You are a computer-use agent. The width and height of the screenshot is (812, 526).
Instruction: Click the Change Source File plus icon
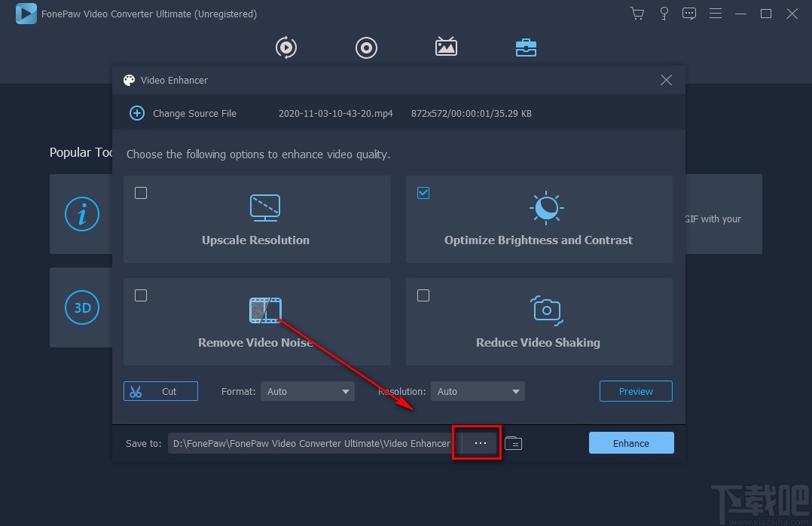137,113
